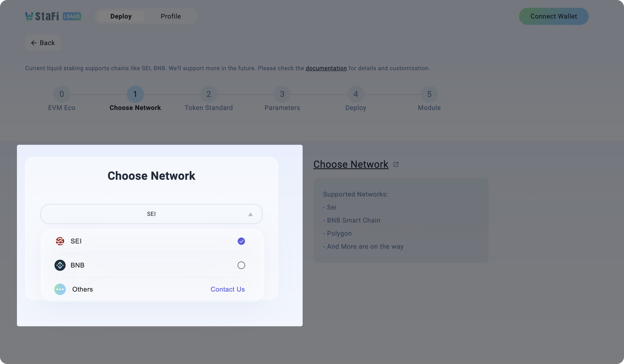Click the Contact Us link
Screen dimensions: 624x364
pos(227,289)
